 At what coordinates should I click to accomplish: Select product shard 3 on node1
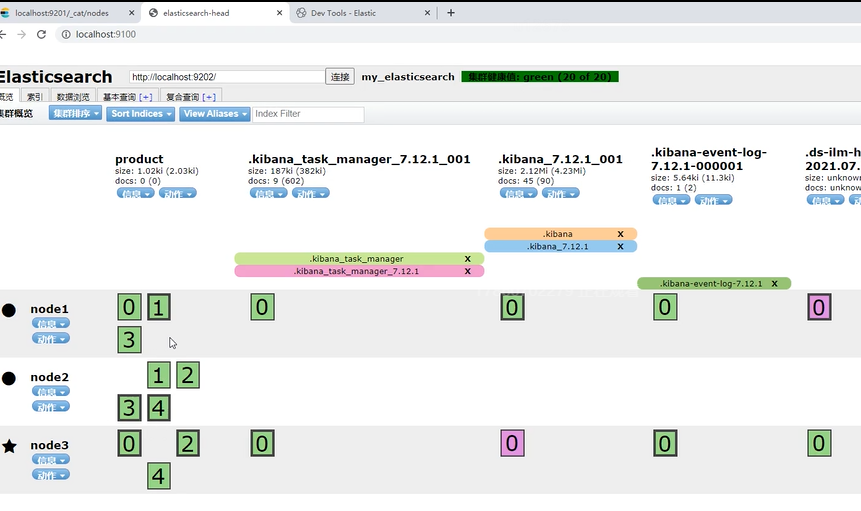129,340
